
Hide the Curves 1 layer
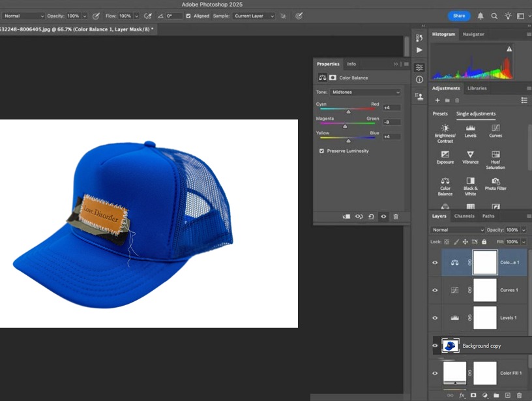[x=435, y=290]
